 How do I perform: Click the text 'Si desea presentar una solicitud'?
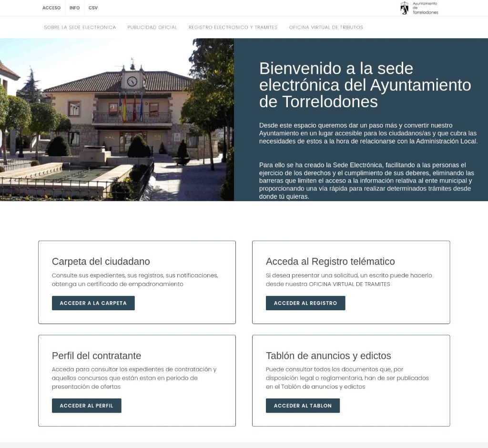click(349, 280)
